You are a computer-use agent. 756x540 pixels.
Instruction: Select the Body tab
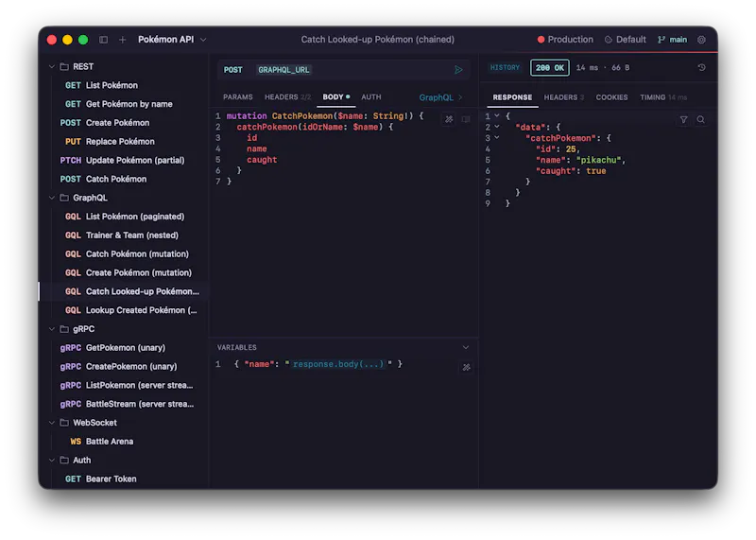click(x=336, y=97)
